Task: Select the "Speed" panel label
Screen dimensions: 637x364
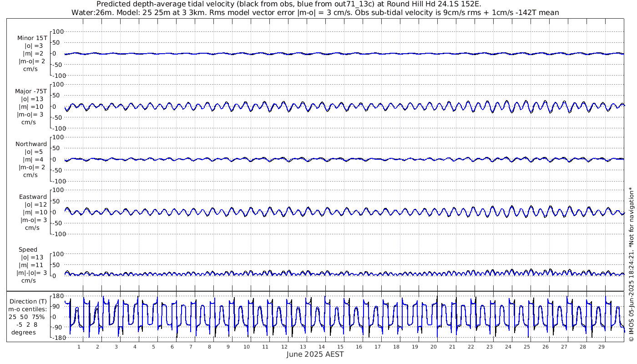Action: click(28, 249)
